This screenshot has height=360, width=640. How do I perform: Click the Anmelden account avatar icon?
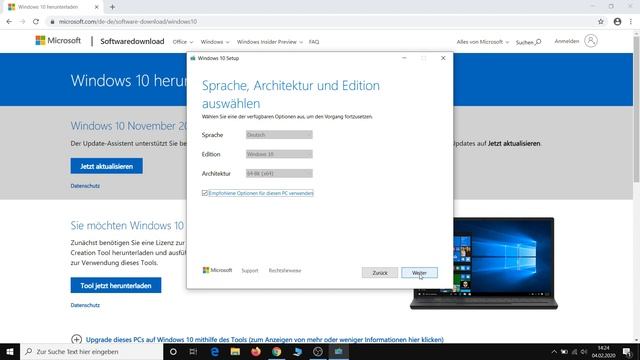click(591, 41)
